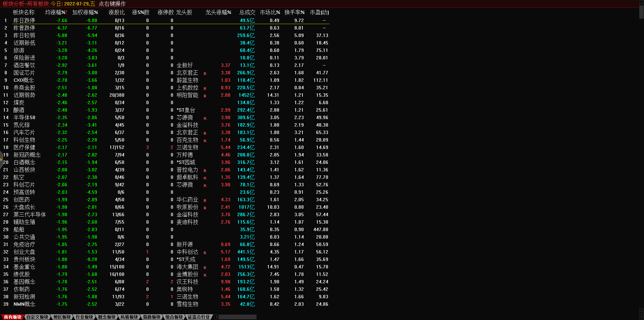
Task: Click R marker next to 海大集团
Action: [x=205, y=267]
